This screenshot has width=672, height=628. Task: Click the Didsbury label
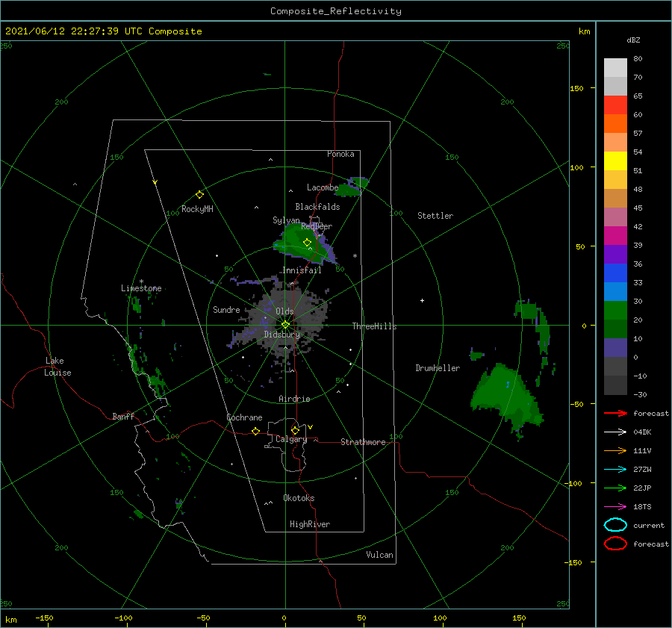click(x=282, y=335)
